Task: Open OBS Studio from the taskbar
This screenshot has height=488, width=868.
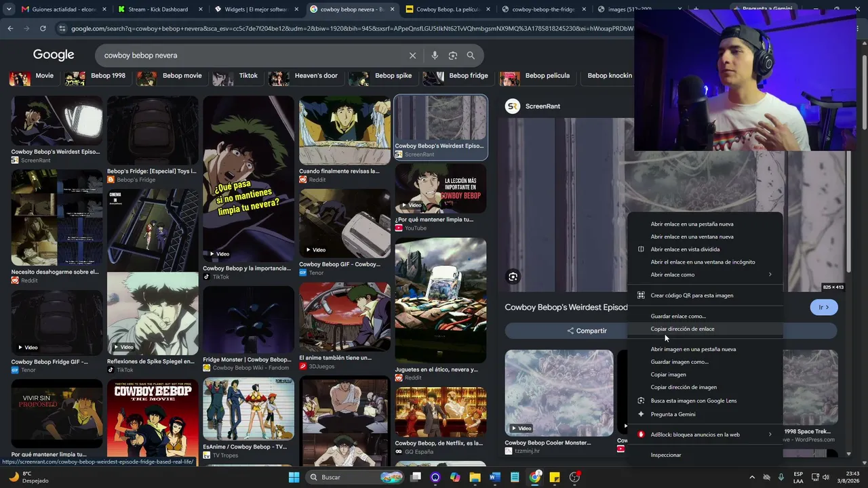Action: pos(575,477)
